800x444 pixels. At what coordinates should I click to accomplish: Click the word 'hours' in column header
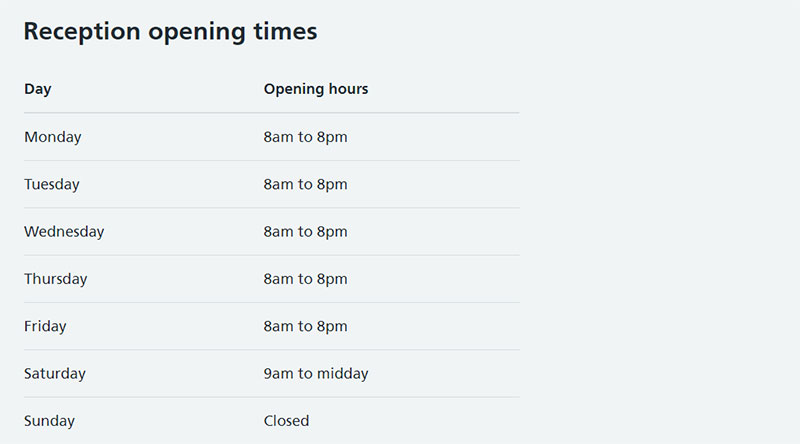[x=348, y=89]
